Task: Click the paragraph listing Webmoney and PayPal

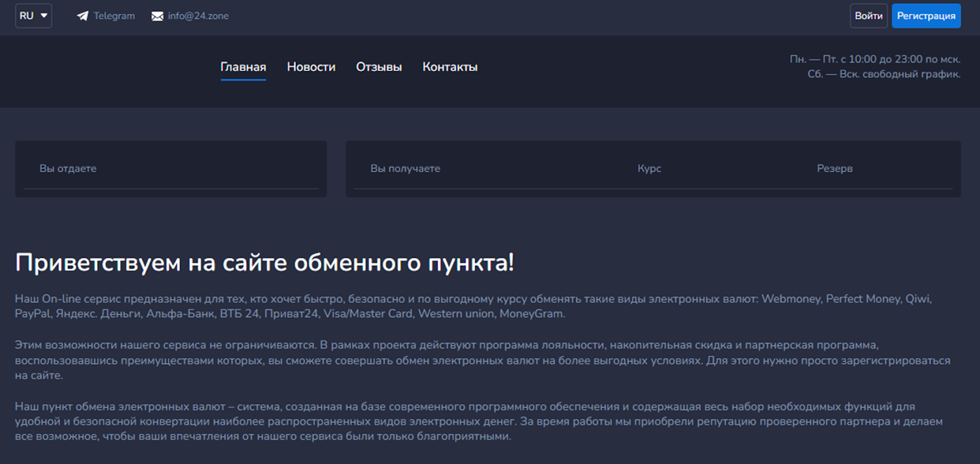Action: tap(473, 306)
